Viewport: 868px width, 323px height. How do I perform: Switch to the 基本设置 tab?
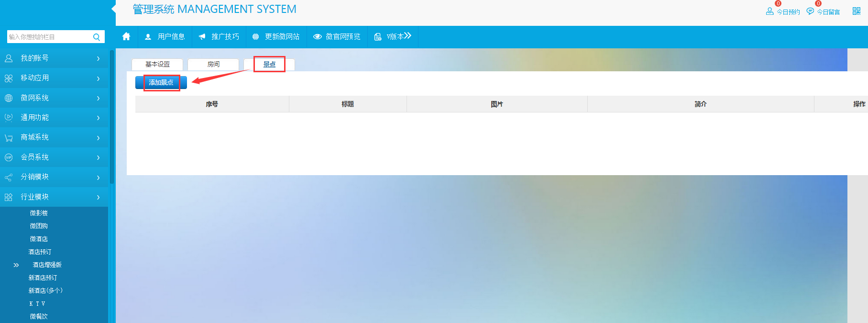pos(157,65)
